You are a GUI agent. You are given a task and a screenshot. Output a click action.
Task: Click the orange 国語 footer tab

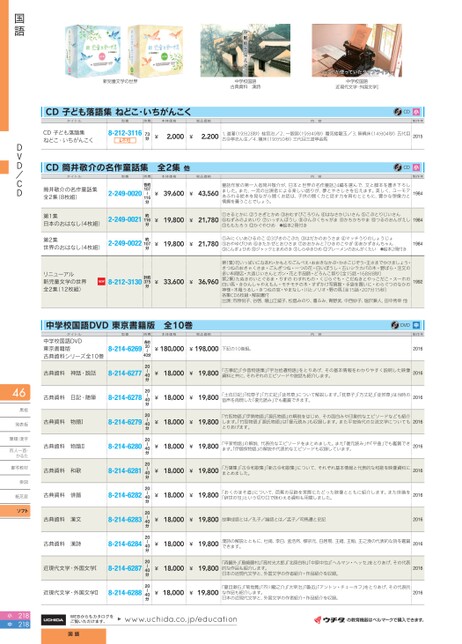click(74, 635)
